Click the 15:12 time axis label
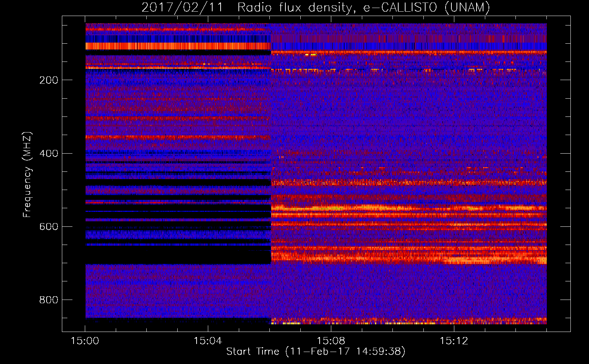 (x=454, y=341)
